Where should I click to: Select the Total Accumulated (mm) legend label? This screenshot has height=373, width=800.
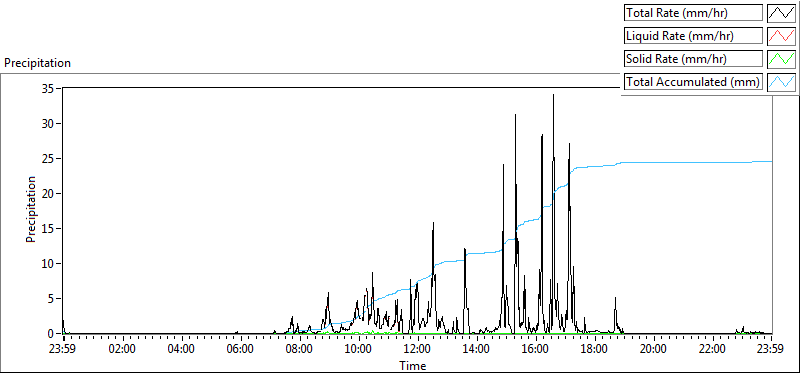pyautogui.click(x=693, y=82)
